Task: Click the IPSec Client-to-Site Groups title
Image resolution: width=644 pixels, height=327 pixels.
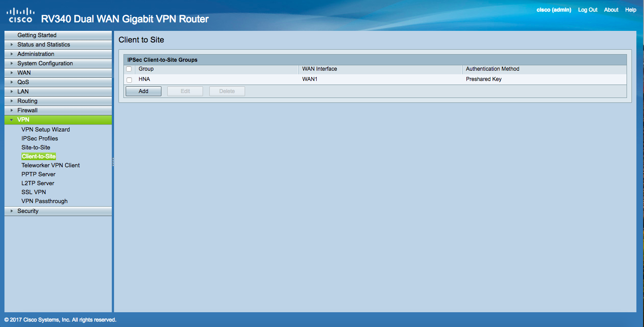Action: 162,59
